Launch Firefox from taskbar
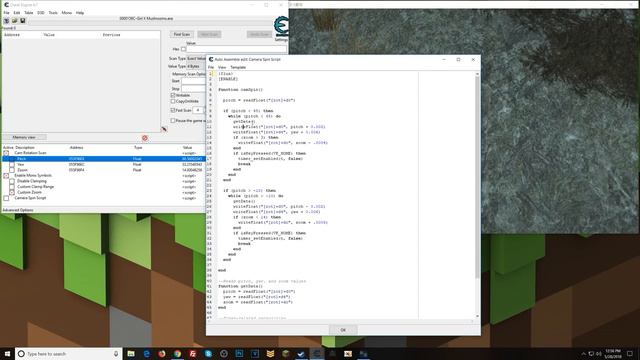 (162, 353)
